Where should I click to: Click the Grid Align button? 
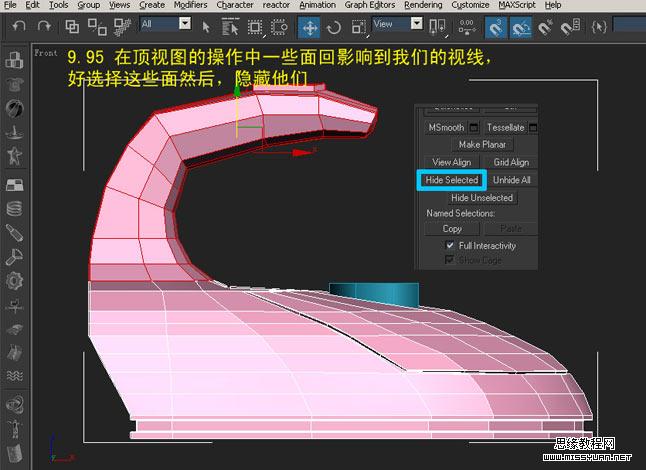tap(511, 162)
